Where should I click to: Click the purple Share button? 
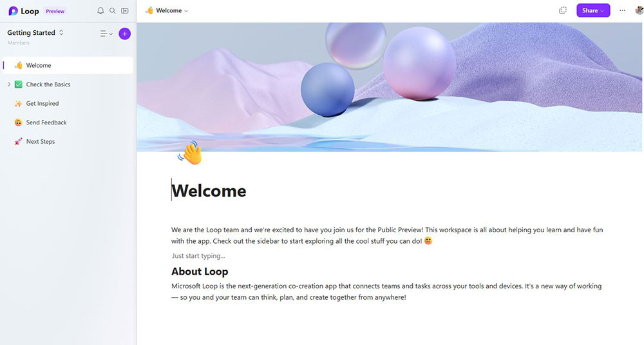(593, 11)
